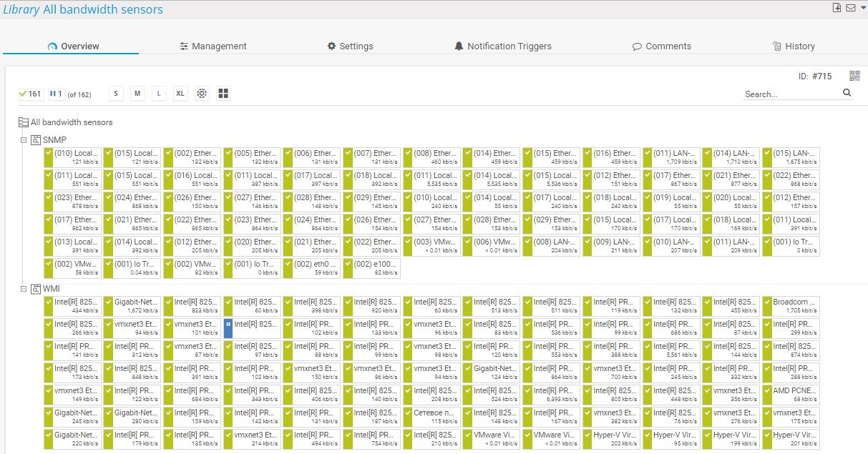Open the settings gear next to size selectors

[202, 93]
